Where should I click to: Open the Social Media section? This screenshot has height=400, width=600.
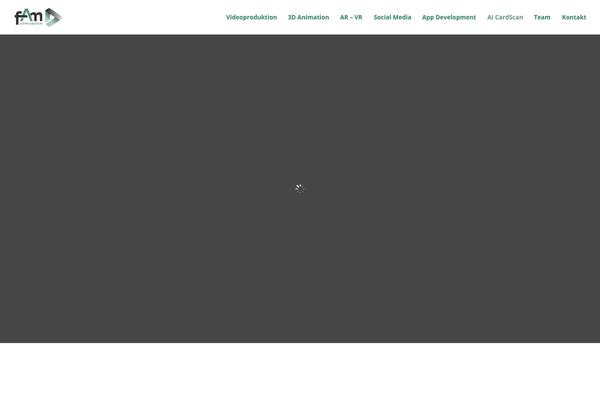point(392,17)
